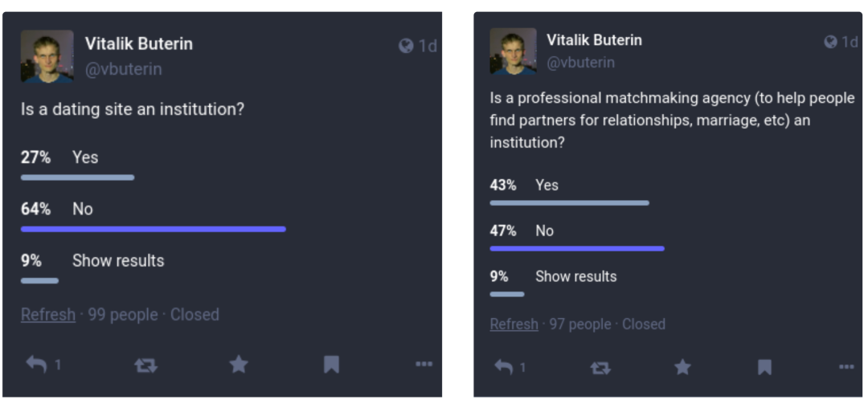Reply to the matchmaking agency poll post
Viewport: 868px width, 404px height.
(x=504, y=367)
